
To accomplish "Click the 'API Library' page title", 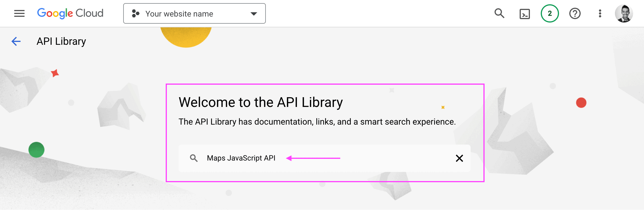I will tap(61, 42).
